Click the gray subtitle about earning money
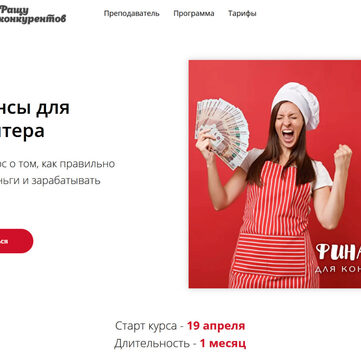The width and height of the screenshot is (361, 361). click(57, 172)
